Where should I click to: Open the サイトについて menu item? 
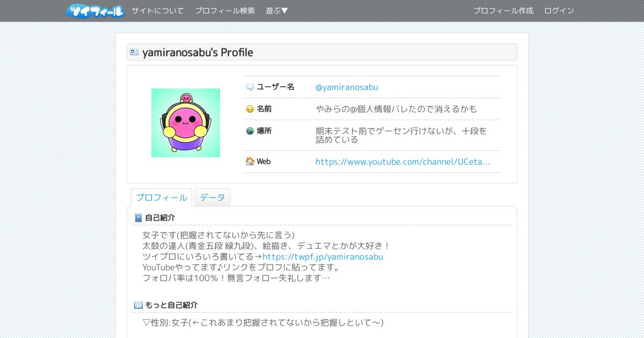[x=157, y=11]
